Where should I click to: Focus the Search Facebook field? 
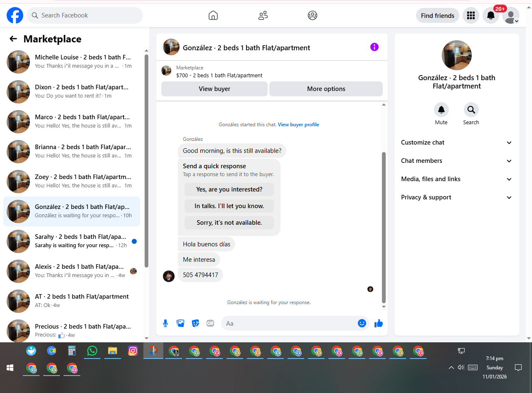click(x=85, y=15)
